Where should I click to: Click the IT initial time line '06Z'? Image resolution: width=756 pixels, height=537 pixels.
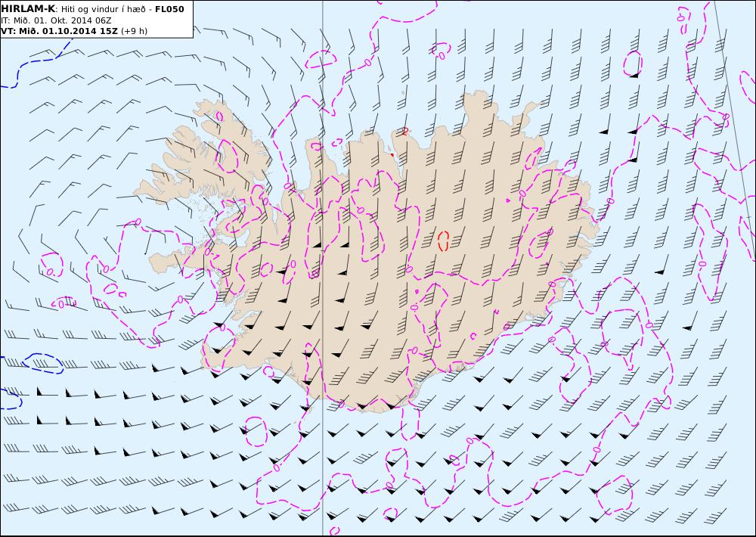point(104,20)
